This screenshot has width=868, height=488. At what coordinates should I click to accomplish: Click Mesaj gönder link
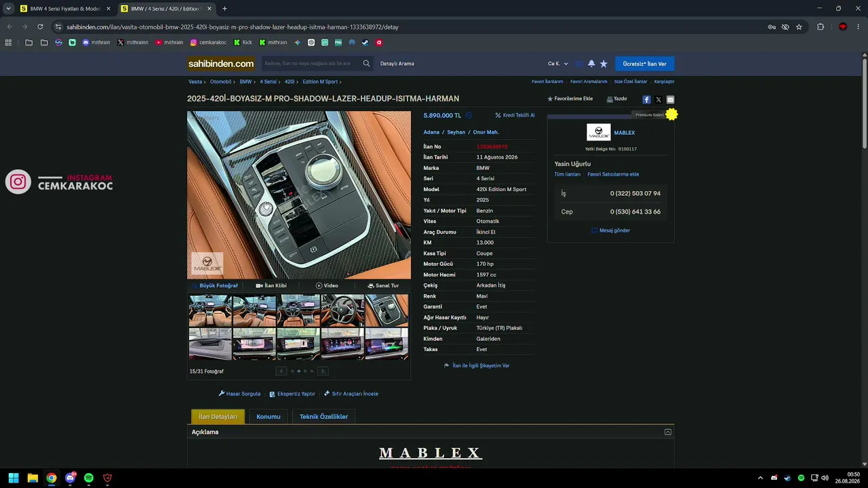pyautogui.click(x=611, y=230)
